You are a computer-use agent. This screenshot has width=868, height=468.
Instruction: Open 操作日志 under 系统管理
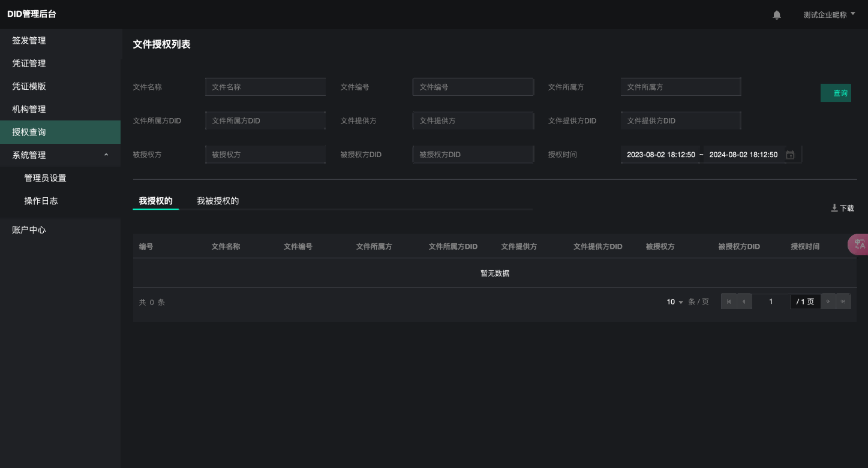point(41,201)
